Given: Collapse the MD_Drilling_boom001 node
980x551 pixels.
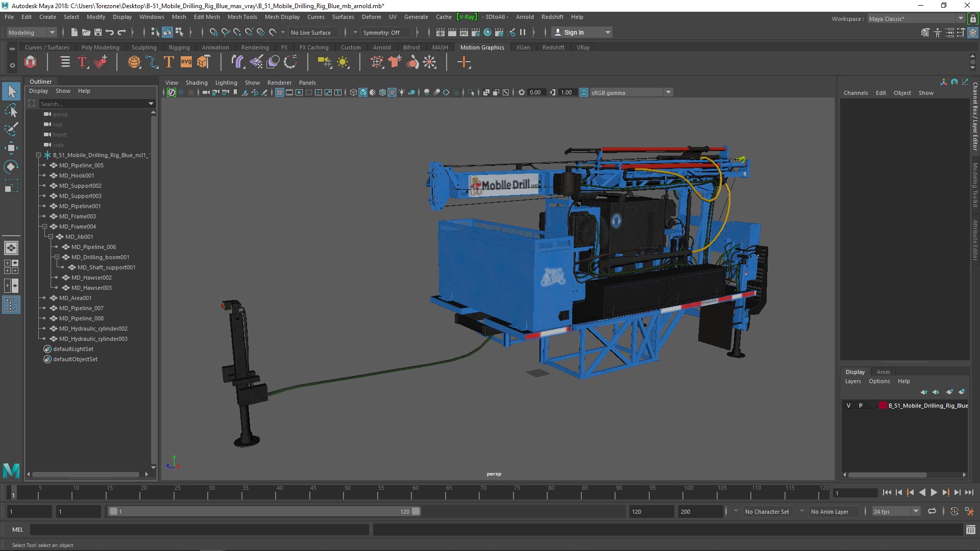Looking at the screenshot, I should pos(57,257).
